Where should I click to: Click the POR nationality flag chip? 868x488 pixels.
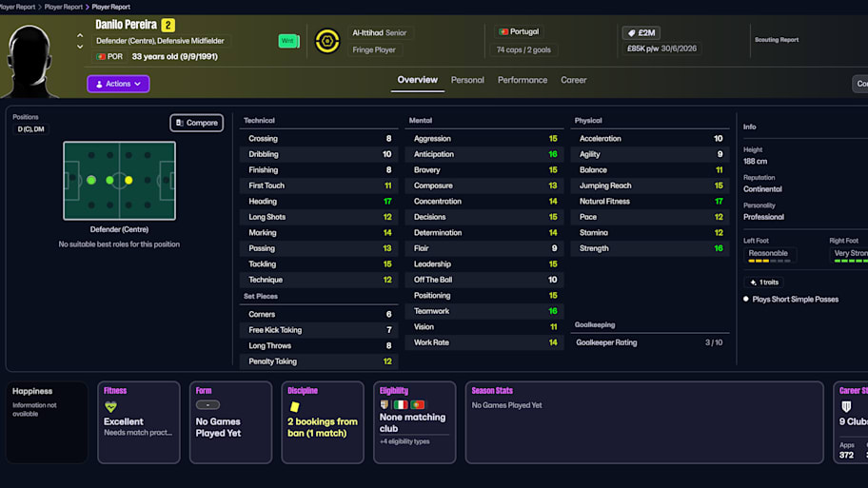tap(109, 56)
